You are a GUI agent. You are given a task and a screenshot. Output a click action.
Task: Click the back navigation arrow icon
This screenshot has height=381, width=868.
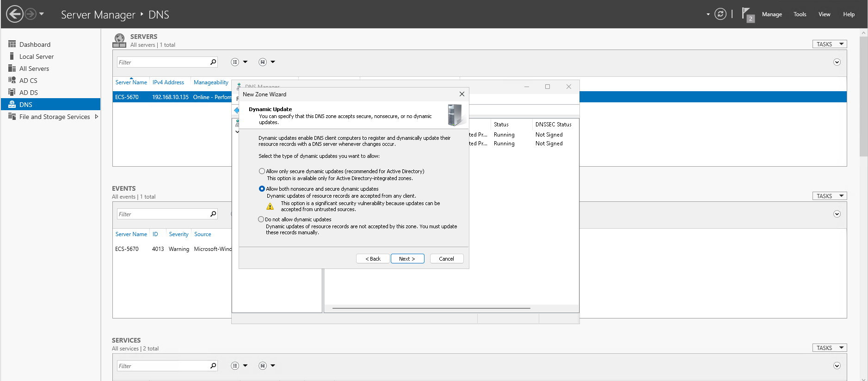(x=15, y=14)
